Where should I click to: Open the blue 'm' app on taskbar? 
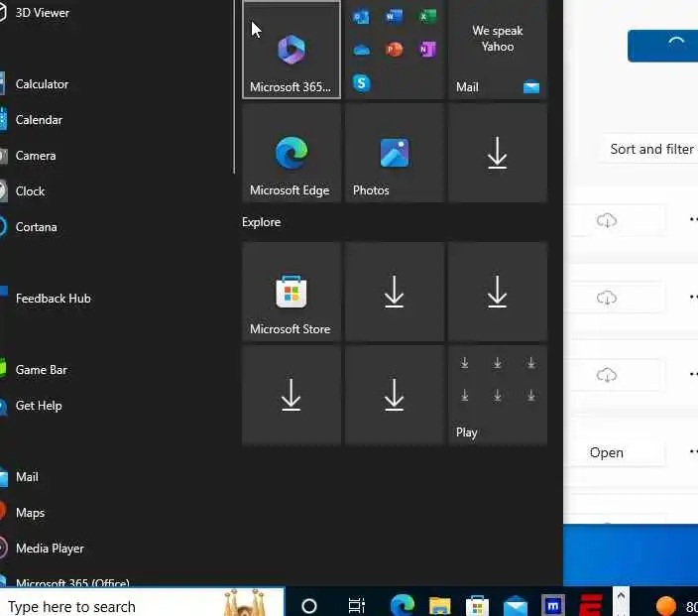(x=553, y=606)
